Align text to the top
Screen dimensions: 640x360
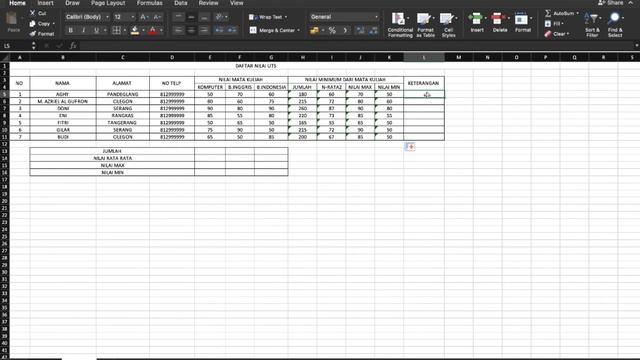(x=178, y=17)
